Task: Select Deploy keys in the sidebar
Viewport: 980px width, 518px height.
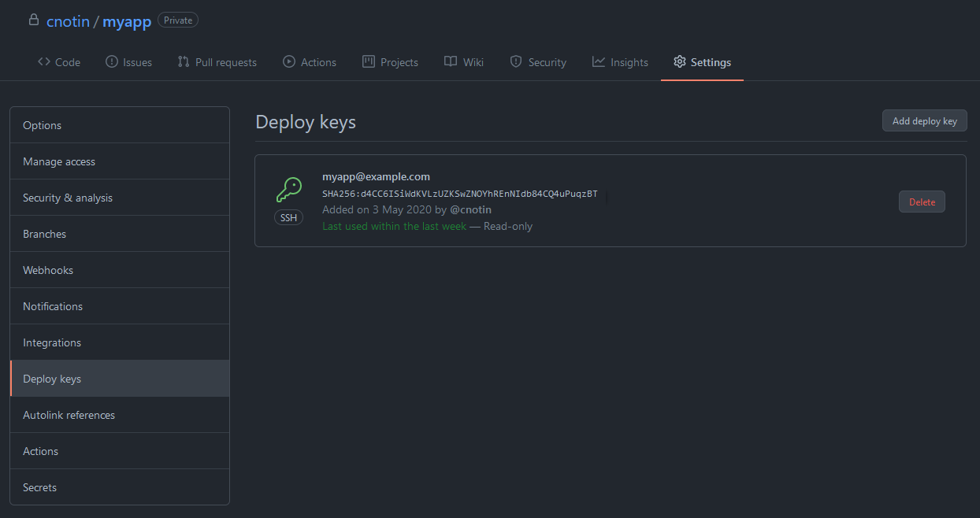Action: (120, 379)
